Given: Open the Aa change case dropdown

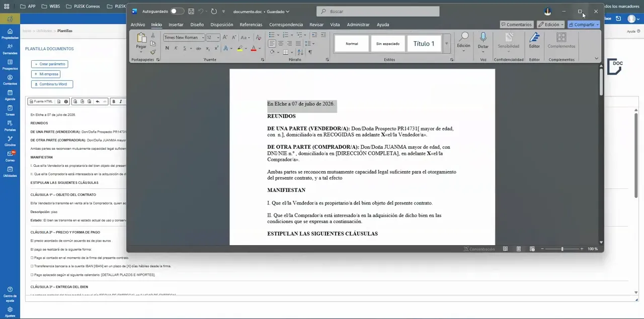Looking at the screenshot, I should (x=245, y=37).
